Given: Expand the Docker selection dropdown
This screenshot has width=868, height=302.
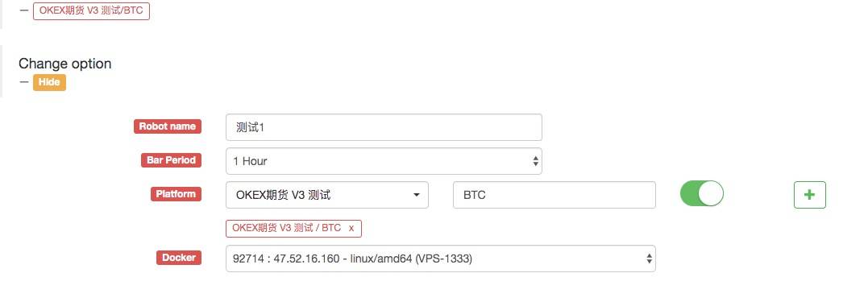Looking at the screenshot, I should 441,259.
